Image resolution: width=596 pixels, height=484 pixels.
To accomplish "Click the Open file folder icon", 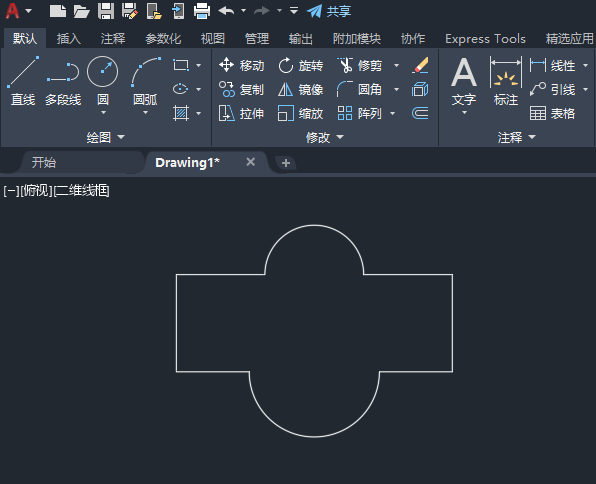I will 81,11.
